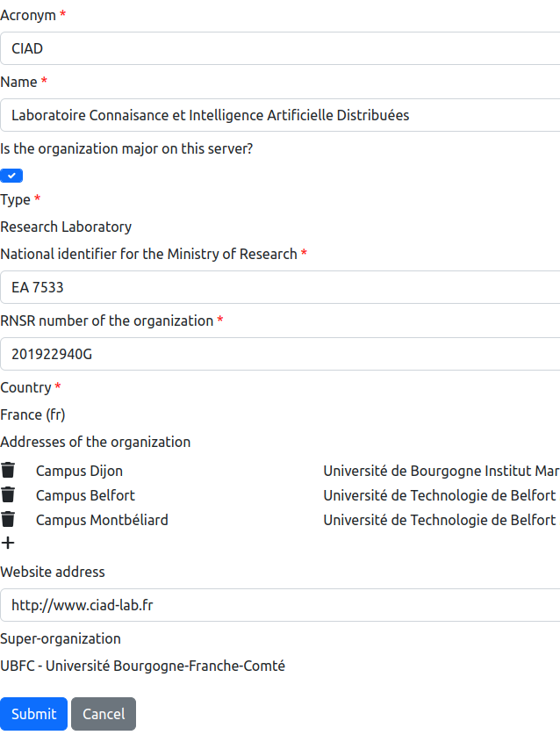Add a new organization address
Screen dimensions: 560x735
click(8, 543)
